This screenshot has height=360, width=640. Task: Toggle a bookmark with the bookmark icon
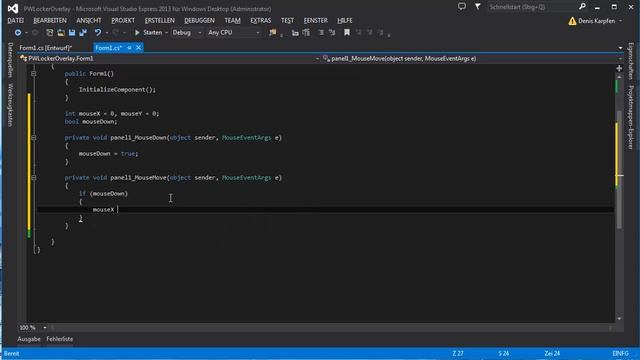click(347, 33)
